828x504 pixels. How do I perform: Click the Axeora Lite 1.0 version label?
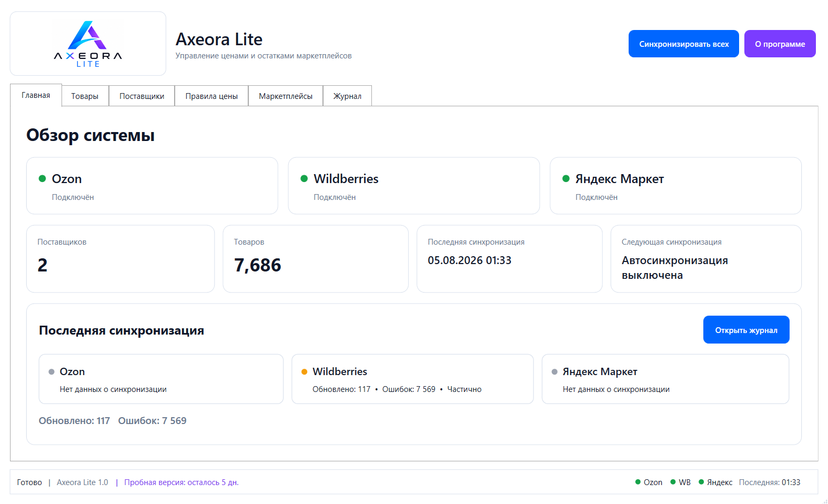[83, 482]
